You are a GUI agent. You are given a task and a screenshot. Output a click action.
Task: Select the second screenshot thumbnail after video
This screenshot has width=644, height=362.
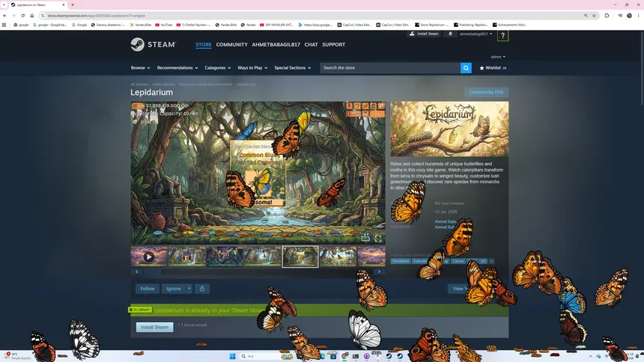point(225,257)
